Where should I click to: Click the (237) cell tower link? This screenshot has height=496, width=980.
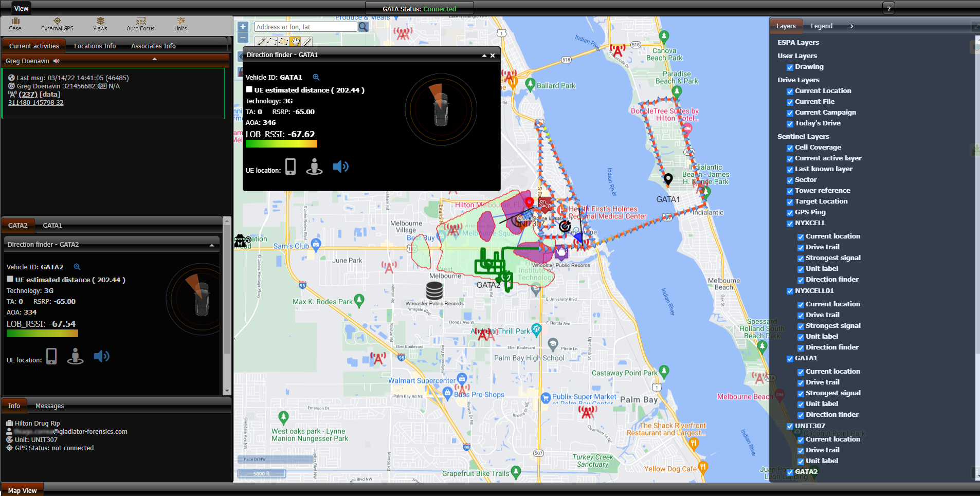click(28, 95)
